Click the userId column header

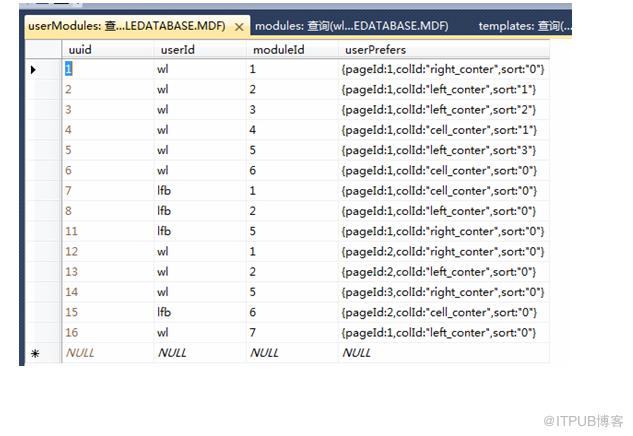(200, 50)
